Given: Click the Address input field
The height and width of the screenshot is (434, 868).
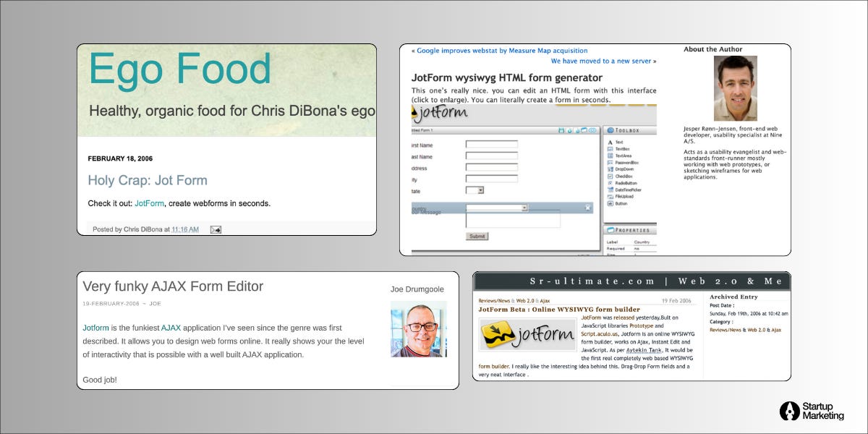Looking at the screenshot, I should [492, 167].
